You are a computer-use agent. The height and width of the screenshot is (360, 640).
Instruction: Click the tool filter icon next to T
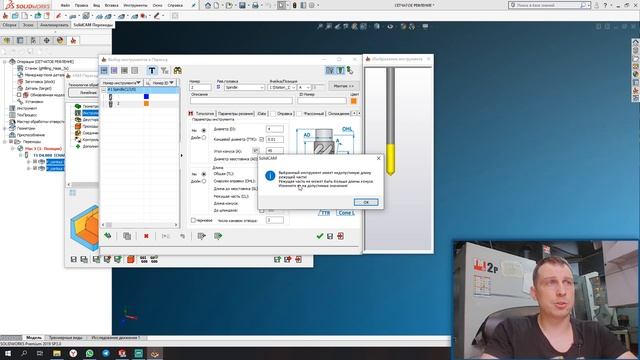(164, 71)
